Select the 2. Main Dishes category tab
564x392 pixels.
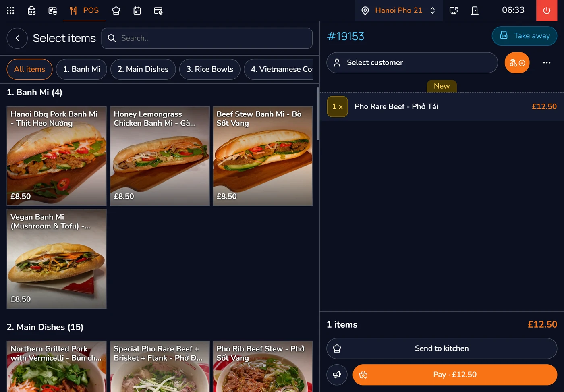143,69
